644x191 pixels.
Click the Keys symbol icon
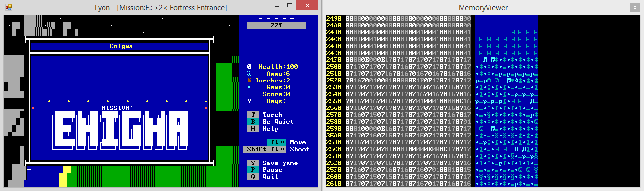click(249, 101)
